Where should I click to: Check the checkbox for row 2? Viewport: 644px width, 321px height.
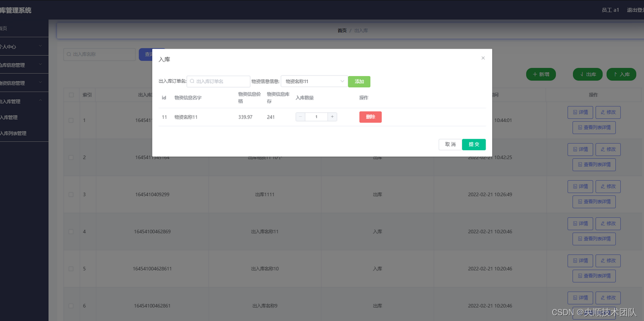(x=71, y=157)
